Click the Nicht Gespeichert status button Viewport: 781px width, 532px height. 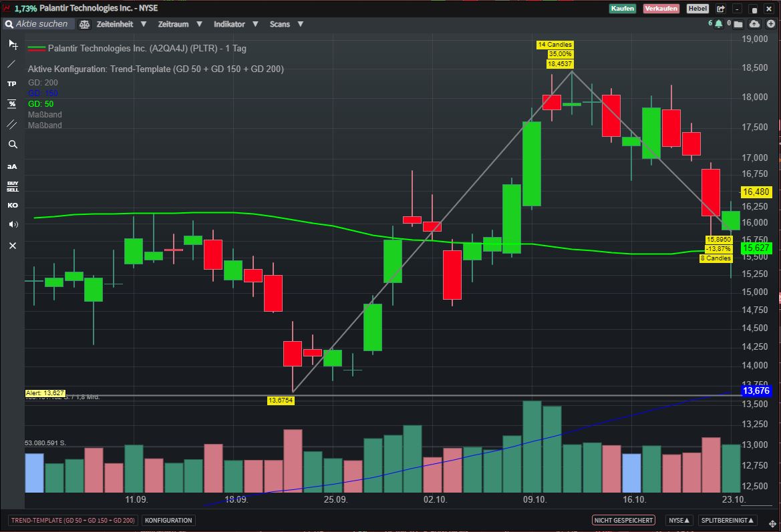click(x=623, y=520)
